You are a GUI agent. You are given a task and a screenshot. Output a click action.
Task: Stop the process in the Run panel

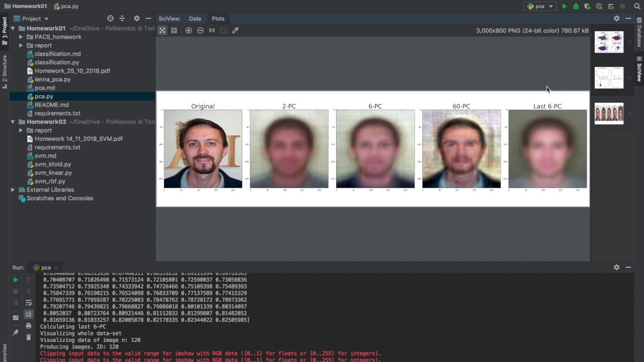point(16,291)
